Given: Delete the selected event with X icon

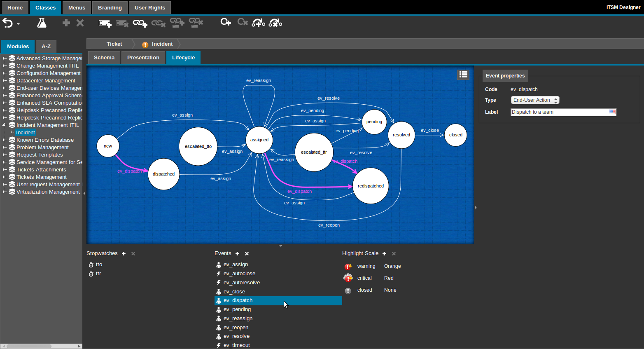Looking at the screenshot, I should [x=247, y=254].
